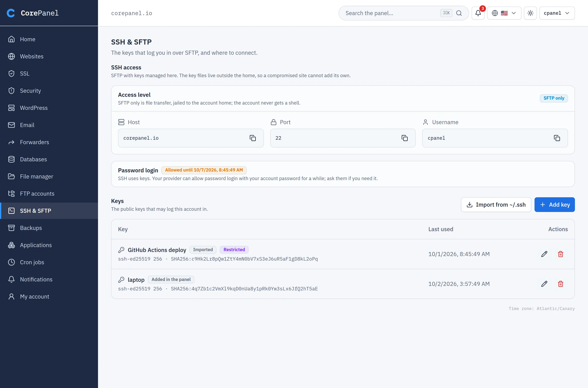
Task: Click the Last used column header
Action: pos(441,229)
